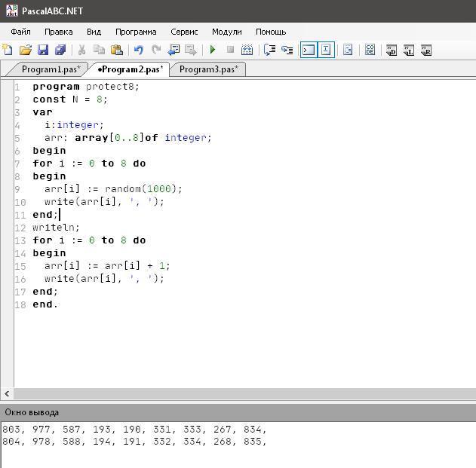Save the current file via floppy icon
Image resolution: width=476 pixels, height=468 pixels.
[x=43, y=50]
